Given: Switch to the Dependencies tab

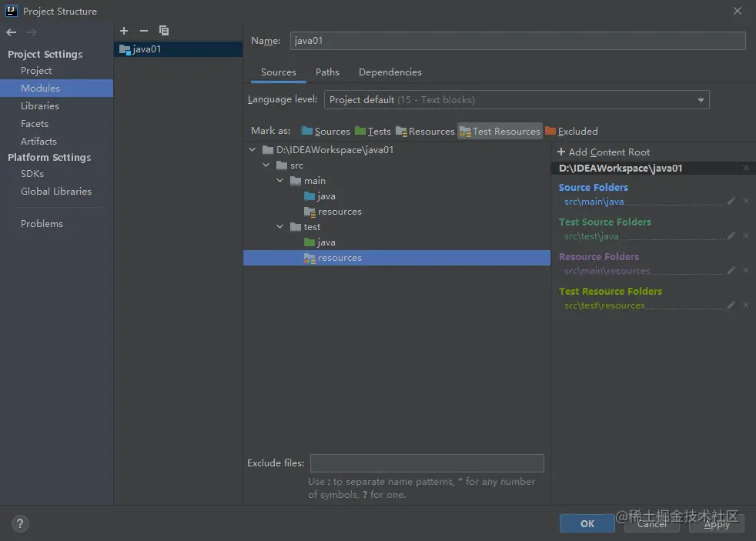Looking at the screenshot, I should pos(390,72).
